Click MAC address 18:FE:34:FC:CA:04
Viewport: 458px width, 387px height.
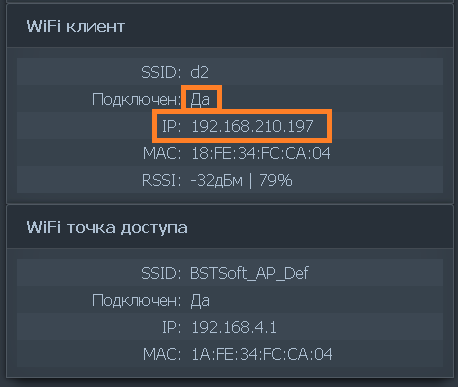261,153
